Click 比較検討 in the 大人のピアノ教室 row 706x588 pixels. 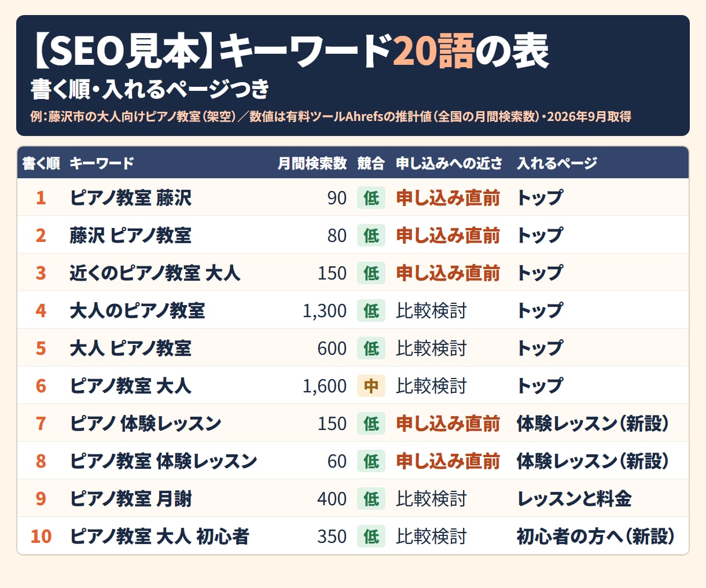point(431,311)
